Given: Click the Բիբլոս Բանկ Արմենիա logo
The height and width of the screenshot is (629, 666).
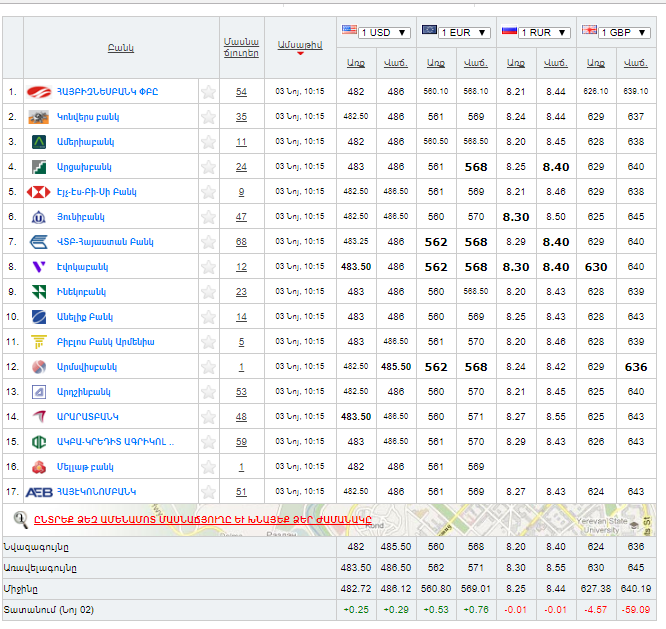Looking at the screenshot, I should pyautogui.click(x=39, y=342).
